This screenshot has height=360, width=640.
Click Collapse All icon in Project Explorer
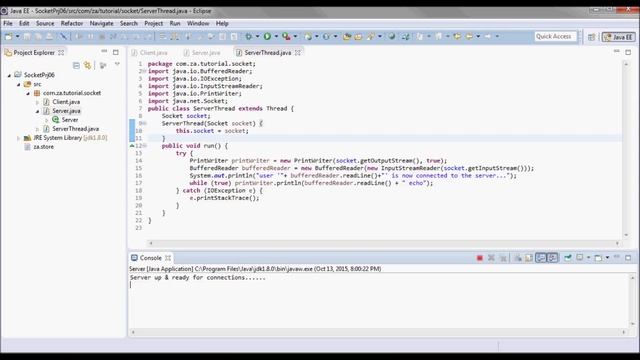(76, 65)
